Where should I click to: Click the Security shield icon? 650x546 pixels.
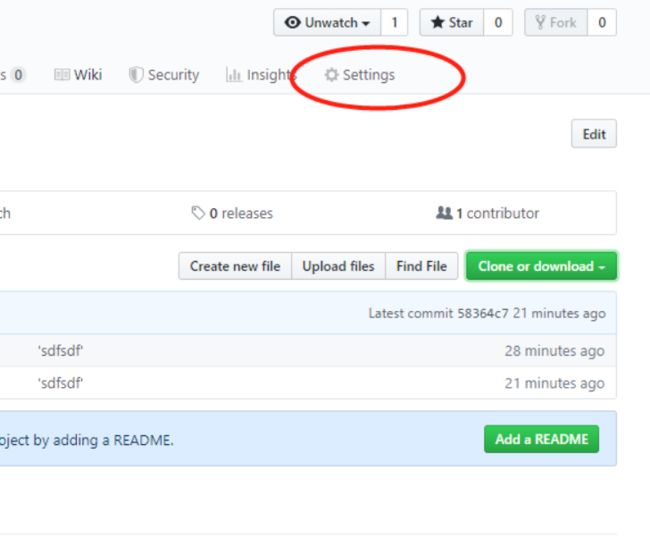click(x=136, y=75)
